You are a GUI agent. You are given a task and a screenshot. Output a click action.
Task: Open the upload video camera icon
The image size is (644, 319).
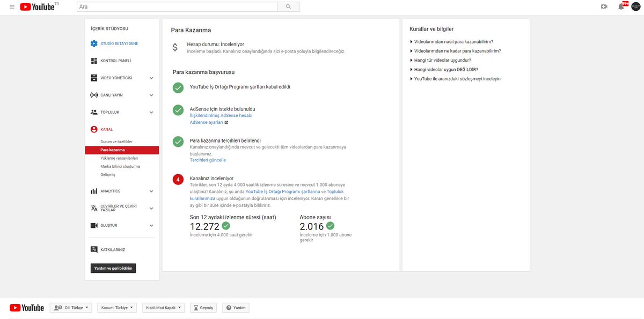(604, 6)
